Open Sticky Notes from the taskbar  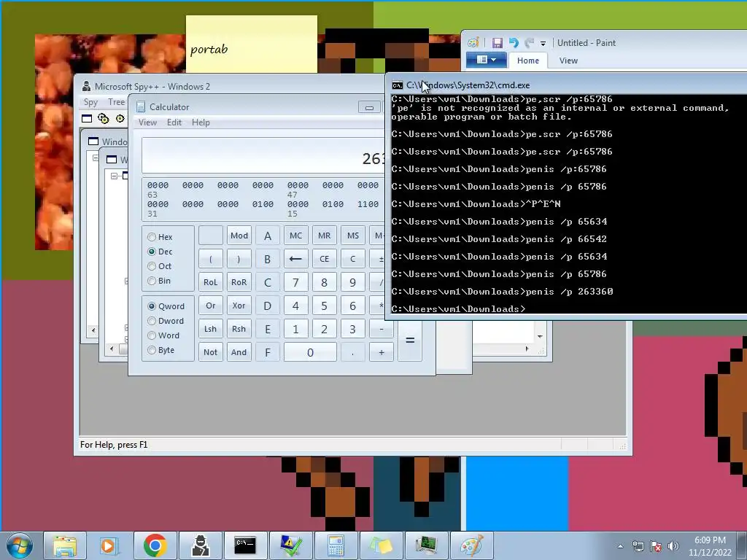point(381,545)
